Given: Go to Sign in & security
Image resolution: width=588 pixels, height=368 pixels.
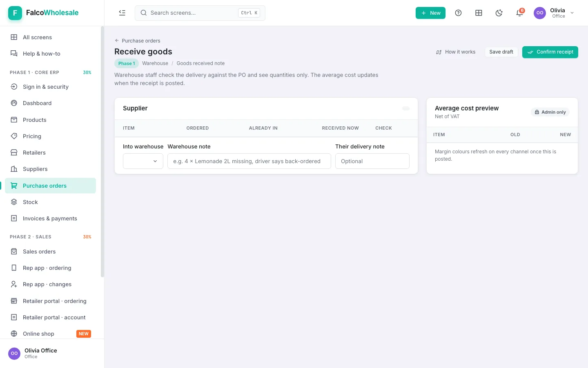Looking at the screenshot, I should point(50,87).
